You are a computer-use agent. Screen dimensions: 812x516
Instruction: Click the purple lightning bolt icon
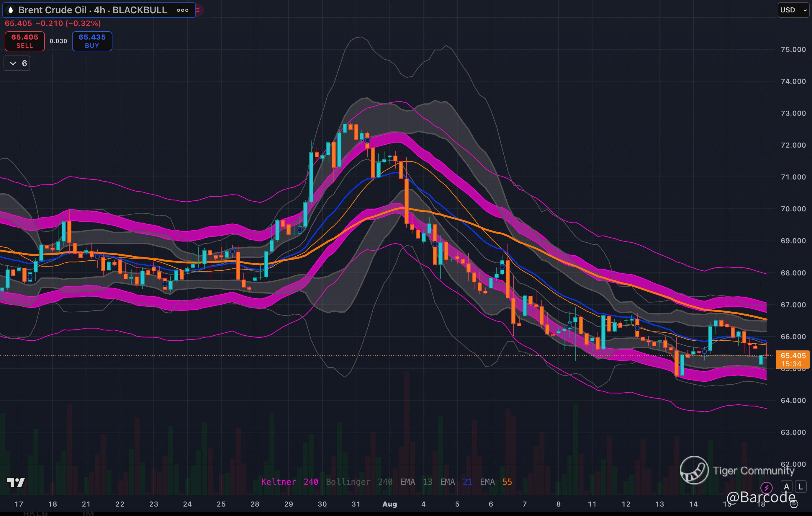pyautogui.click(x=766, y=487)
